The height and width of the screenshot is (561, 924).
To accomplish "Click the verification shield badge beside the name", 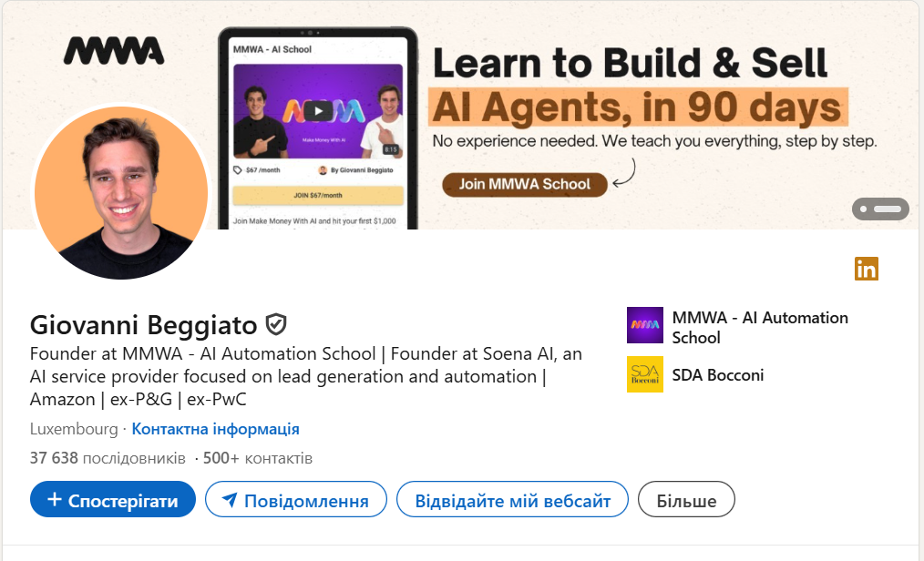I will tap(276, 324).
